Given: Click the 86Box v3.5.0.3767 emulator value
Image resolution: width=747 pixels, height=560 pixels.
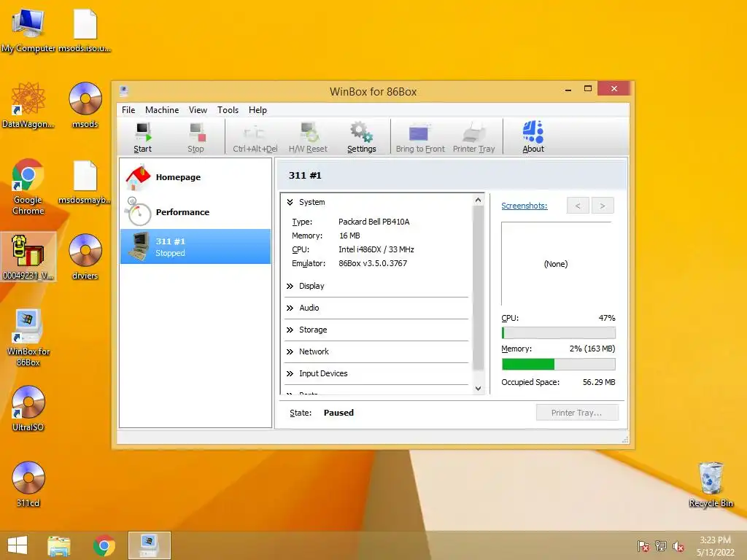Looking at the screenshot, I should click(x=373, y=263).
